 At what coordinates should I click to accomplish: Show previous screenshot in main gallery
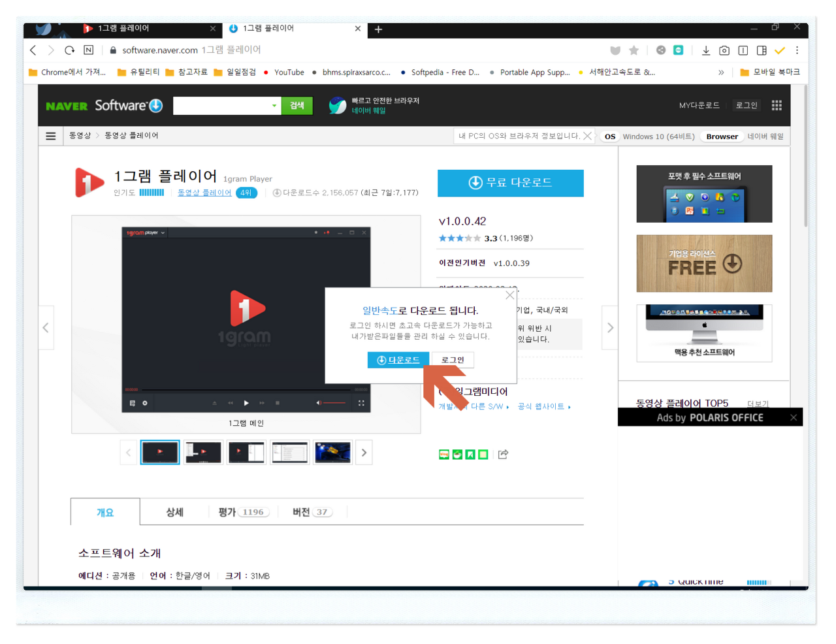pos(46,327)
